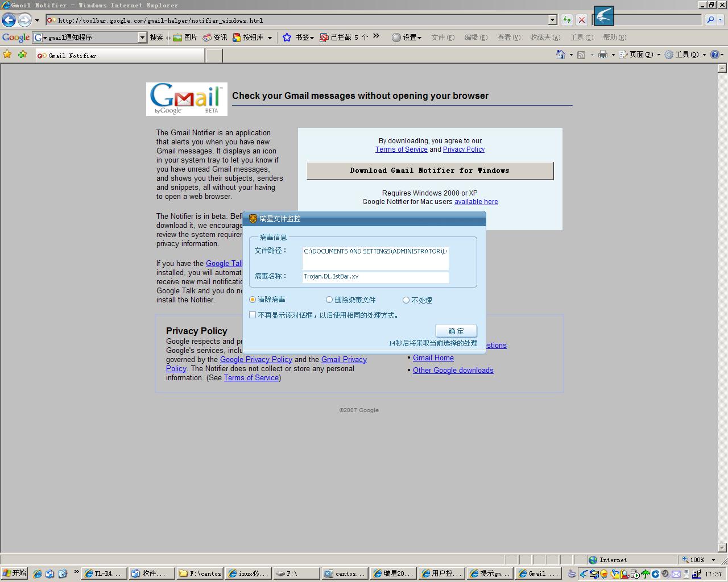Click the 资讯 news button on Google toolbar

click(215, 38)
